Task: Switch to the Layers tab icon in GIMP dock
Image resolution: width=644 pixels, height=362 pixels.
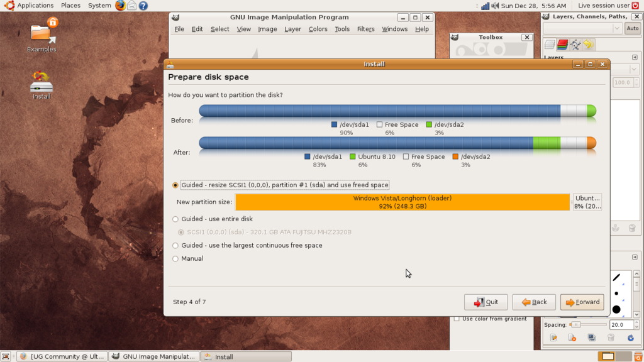Action: pyautogui.click(x=550, y=45)
